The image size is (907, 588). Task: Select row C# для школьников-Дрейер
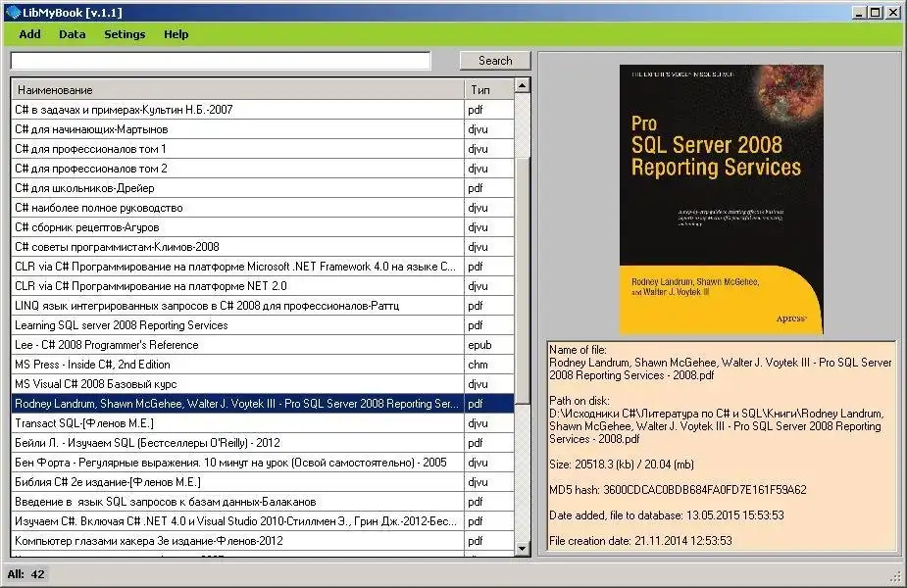coord(263,188)
